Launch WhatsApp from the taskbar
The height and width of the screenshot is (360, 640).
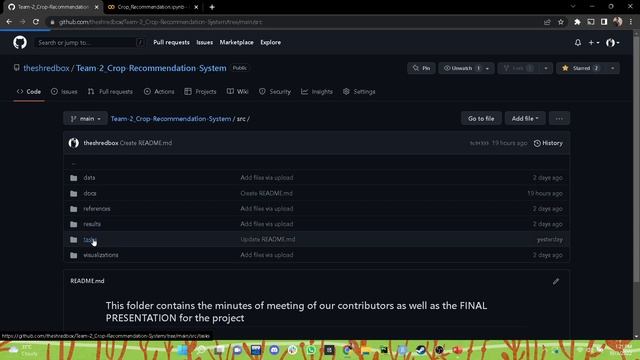tap(311, 350)
